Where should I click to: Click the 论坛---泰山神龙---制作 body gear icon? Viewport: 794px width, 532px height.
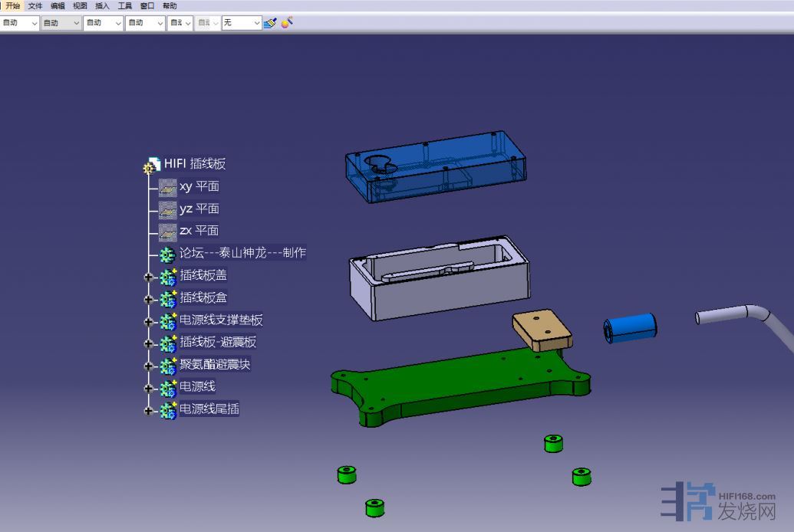pos(167,254)
